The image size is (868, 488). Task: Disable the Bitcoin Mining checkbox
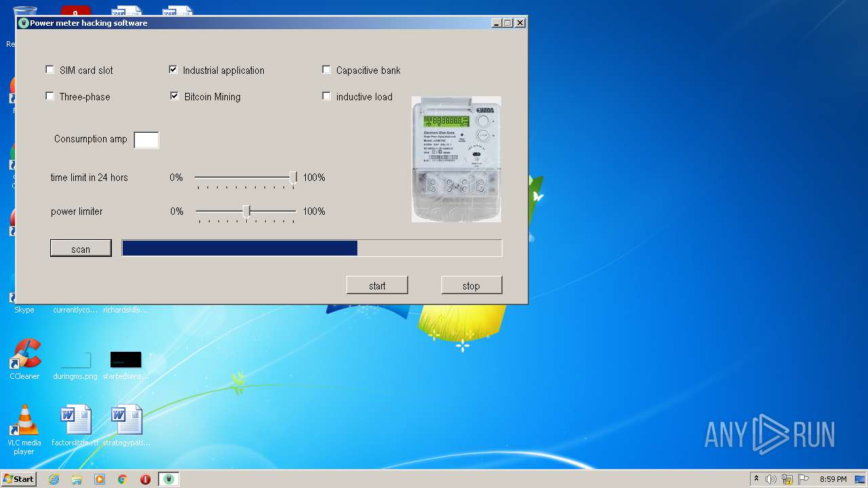174,96
